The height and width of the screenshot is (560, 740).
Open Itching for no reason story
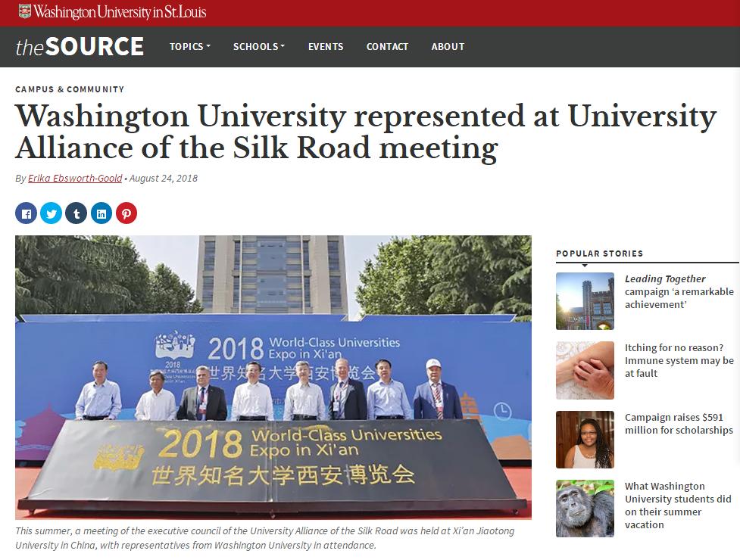click(x=679, y=361)
